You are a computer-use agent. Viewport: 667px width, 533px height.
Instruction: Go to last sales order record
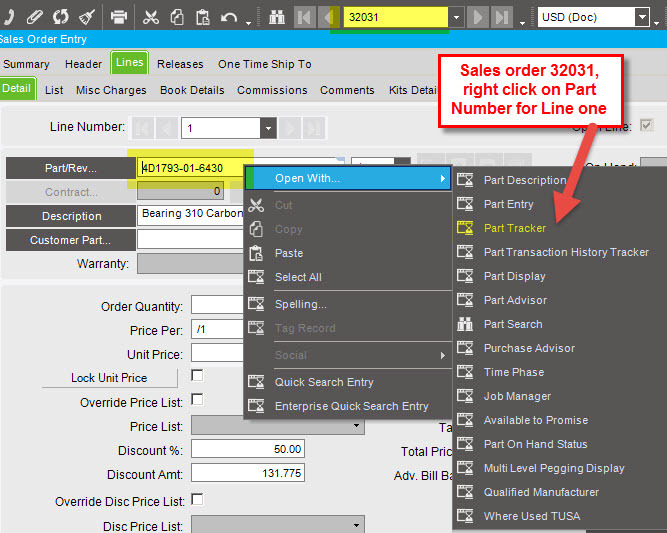pos(502,17)
